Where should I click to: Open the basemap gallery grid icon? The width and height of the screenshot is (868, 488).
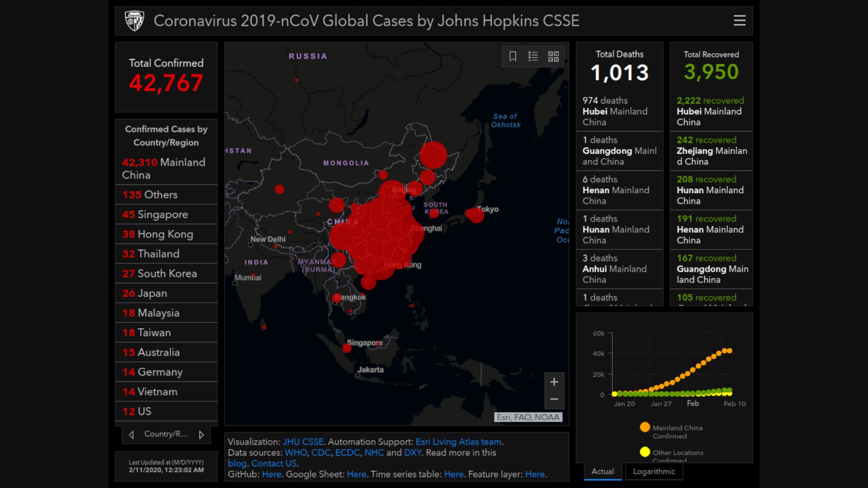pyautogui.click(x=553, y=56)
